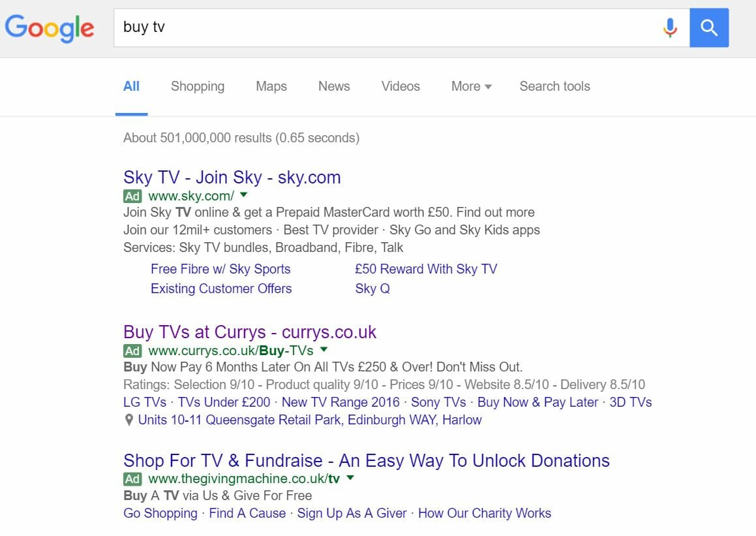Image resolution: width=756 pixels, height=536 pixels.
Task: Expand the More dropdown menu
Action: 471,86
